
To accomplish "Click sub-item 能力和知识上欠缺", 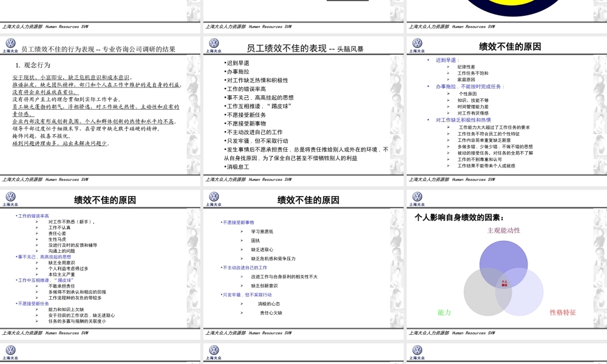I will click(x=66, y=309).
